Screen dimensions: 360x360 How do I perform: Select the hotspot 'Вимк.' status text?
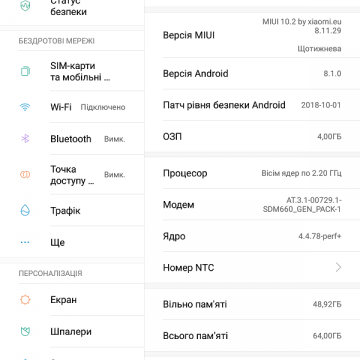115,175
